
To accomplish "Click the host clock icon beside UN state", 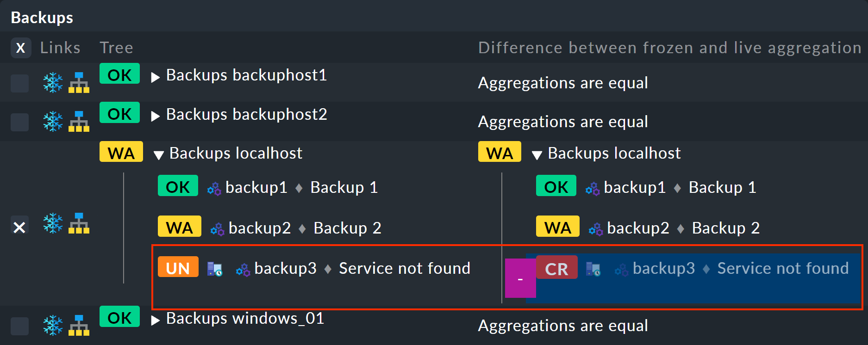I will [214, 269].
